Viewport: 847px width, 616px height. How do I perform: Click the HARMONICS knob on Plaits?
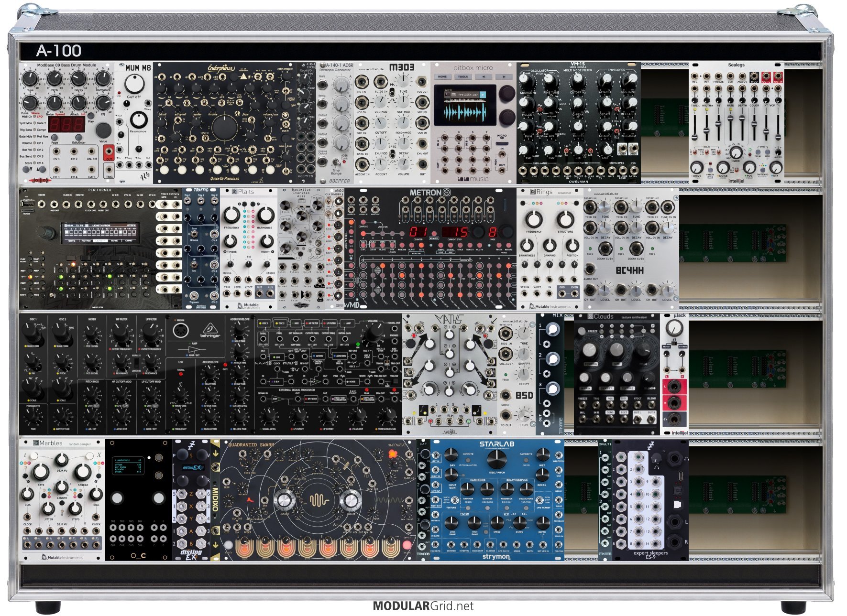[x=265, y=215]
